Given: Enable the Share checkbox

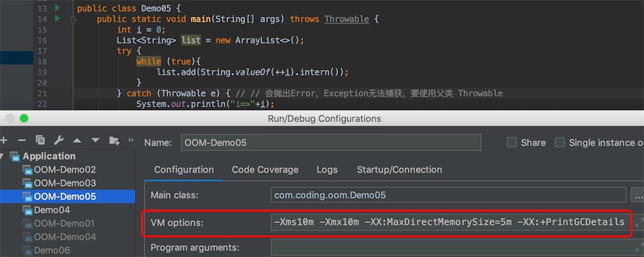Looking at the screenshot, I should pyautogui.click(x=511, y=143).
